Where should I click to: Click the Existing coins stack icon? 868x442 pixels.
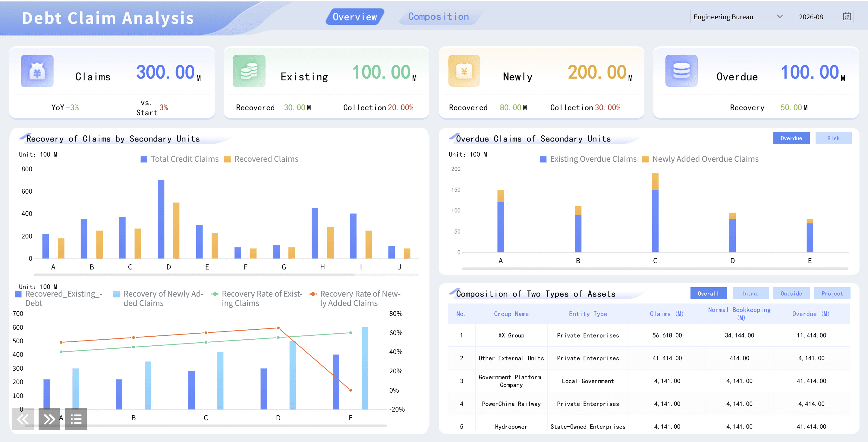(249, 71)
